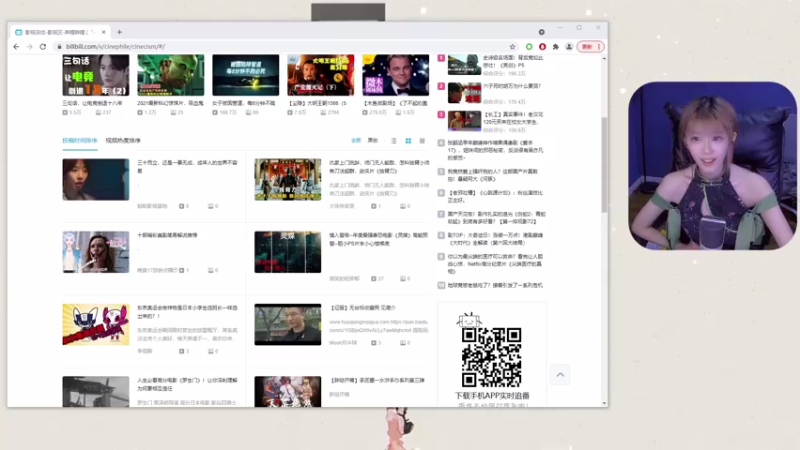Open the rank 3 【长工】 ranking thumbnail

point(464,121)
